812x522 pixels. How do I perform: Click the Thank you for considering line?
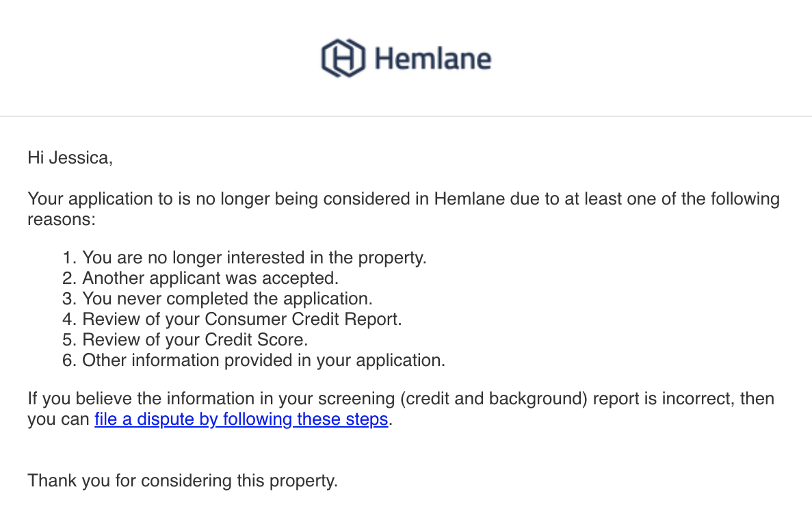tap(182, 480)
